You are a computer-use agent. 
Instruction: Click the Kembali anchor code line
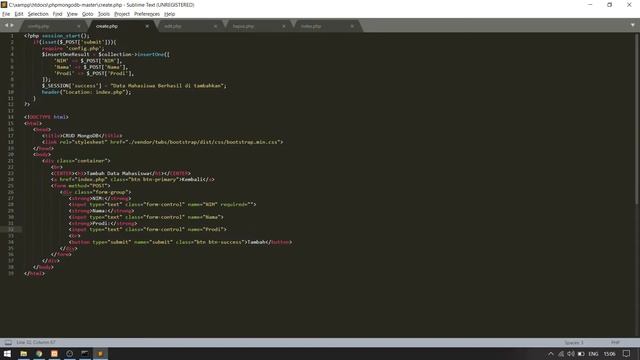pyautogui.click(x=133, y=180)
